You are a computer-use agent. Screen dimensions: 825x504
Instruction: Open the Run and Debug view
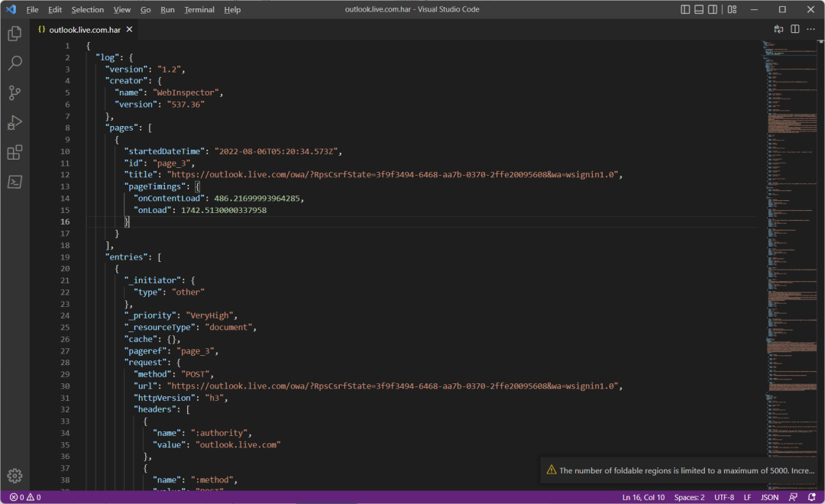click(x=15, y=123)
